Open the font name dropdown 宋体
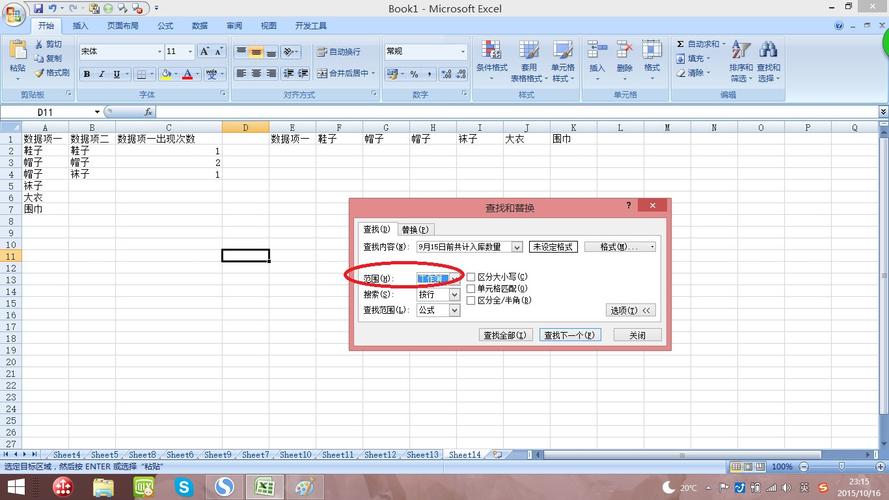The height and width of the screenshot is (500, 889). click(159, 52)
